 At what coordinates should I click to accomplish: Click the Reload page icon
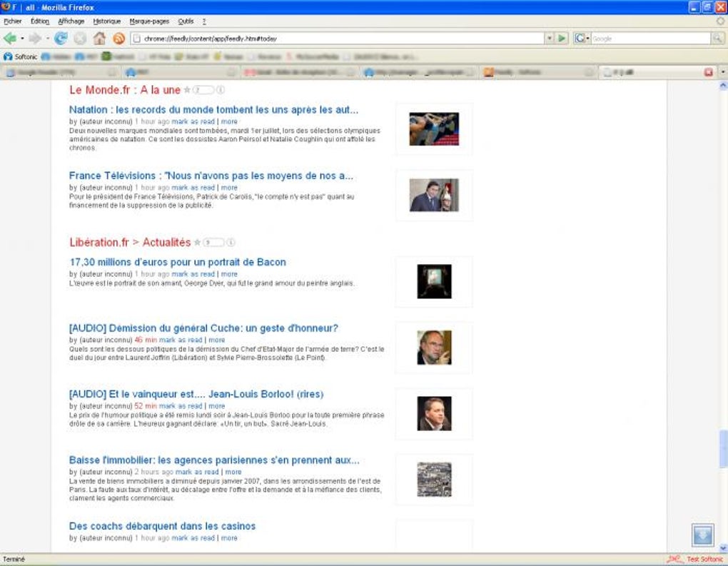[61, 38]
